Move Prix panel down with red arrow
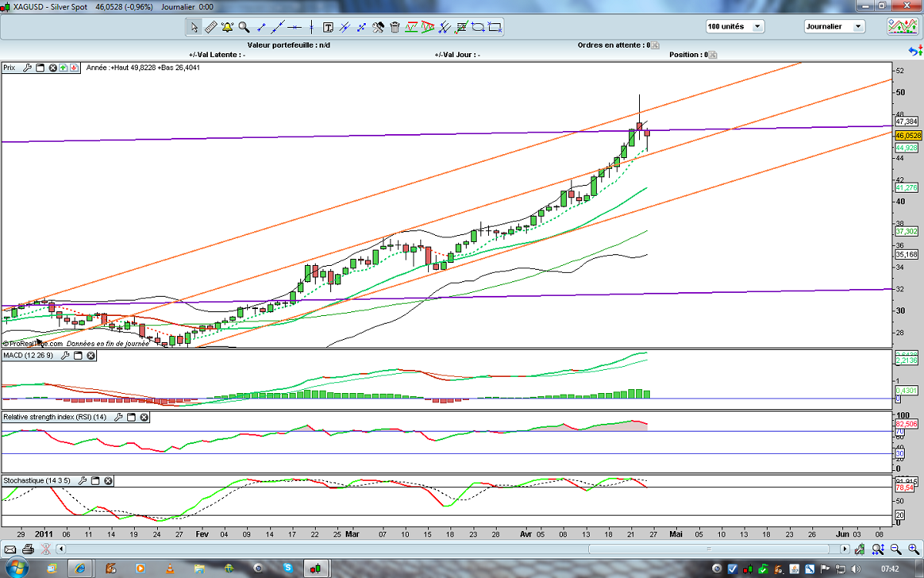The image size is (924, 578). [74, 68]
